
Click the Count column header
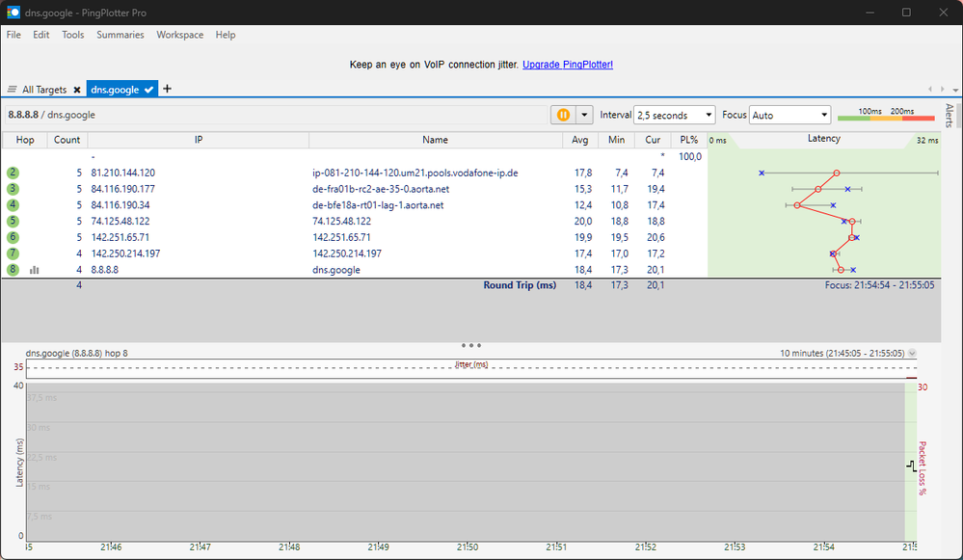point(67,140)
